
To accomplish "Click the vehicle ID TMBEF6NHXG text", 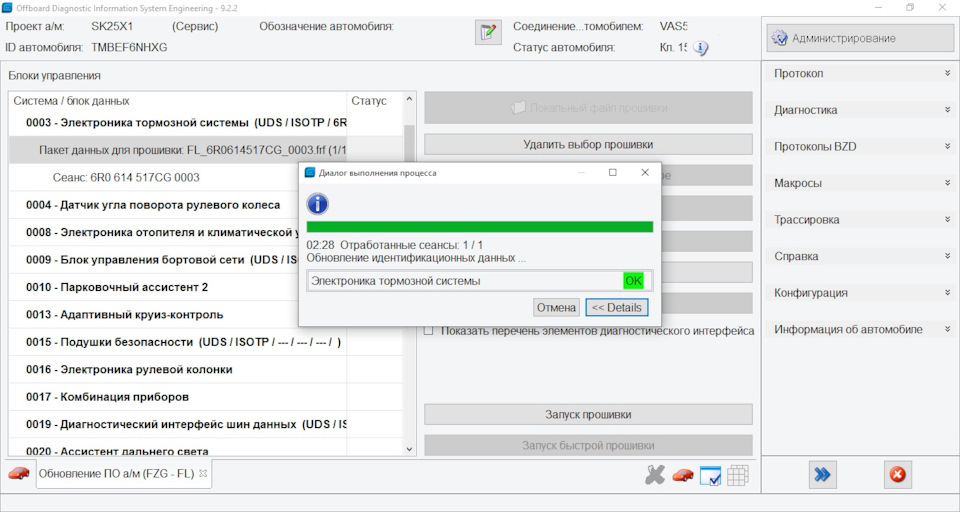I will tap(129, 48).
